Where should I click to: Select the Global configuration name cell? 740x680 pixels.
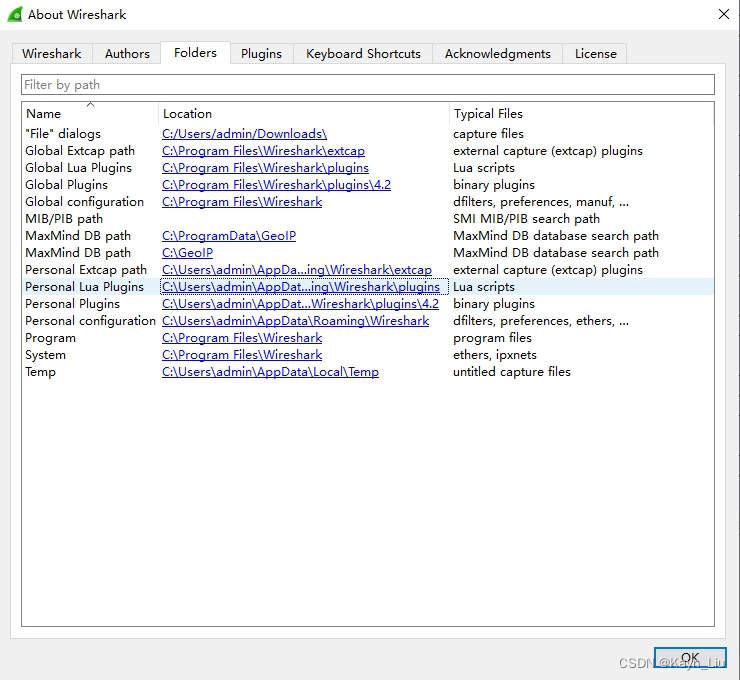[x=84, y=202]
